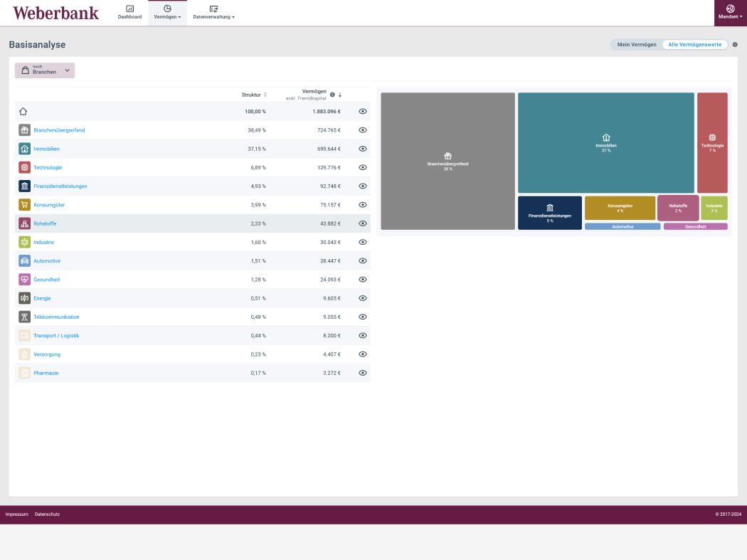Click the home icon in the total row

point(23,111)
